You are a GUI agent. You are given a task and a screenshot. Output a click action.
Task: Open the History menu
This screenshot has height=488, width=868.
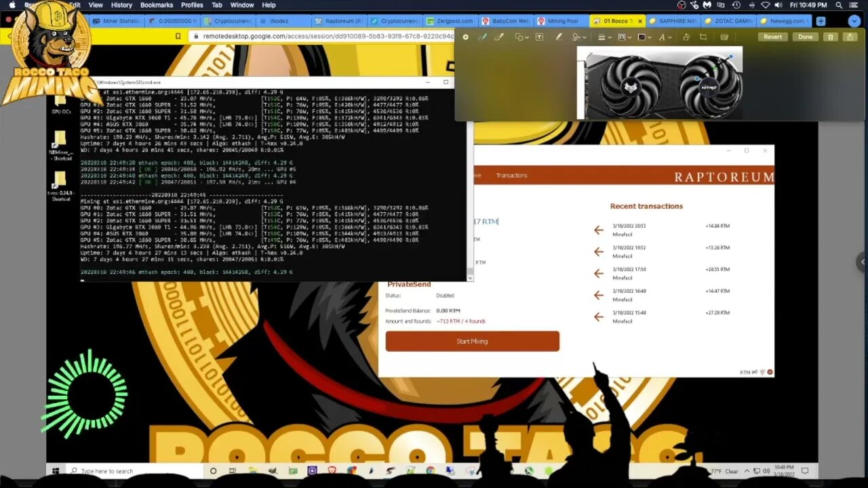[121, 5]
